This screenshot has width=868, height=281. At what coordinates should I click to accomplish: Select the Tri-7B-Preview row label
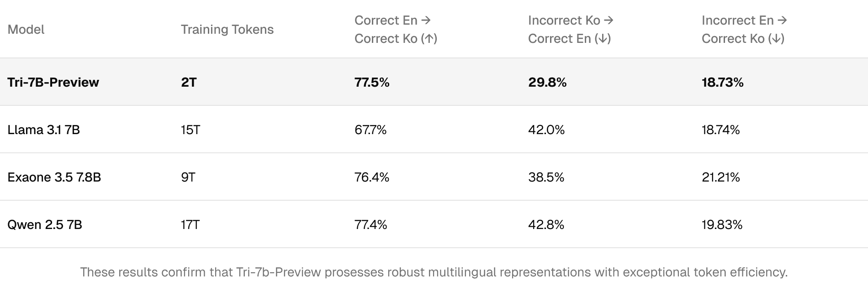[53, 82]
